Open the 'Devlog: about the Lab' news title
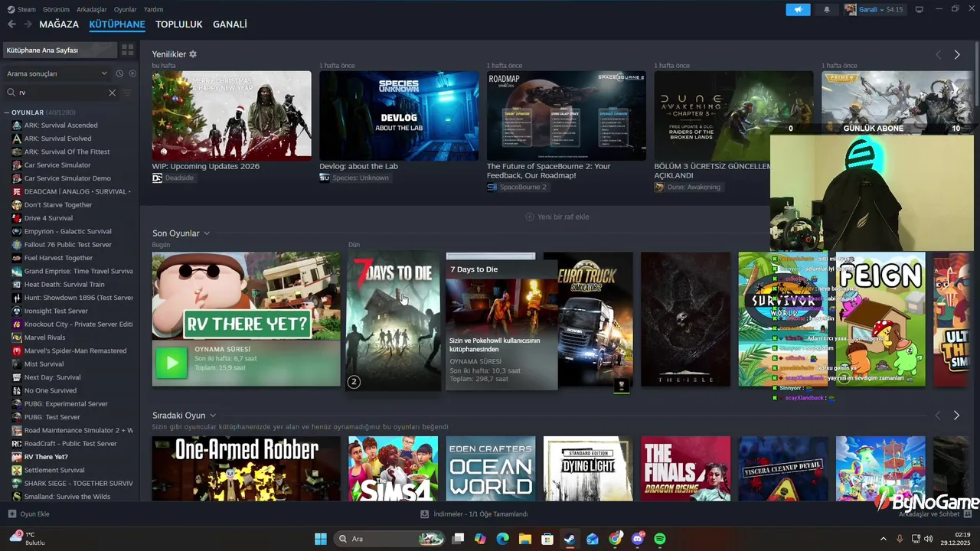The image size is (980, 551). [x=358, y=166]
